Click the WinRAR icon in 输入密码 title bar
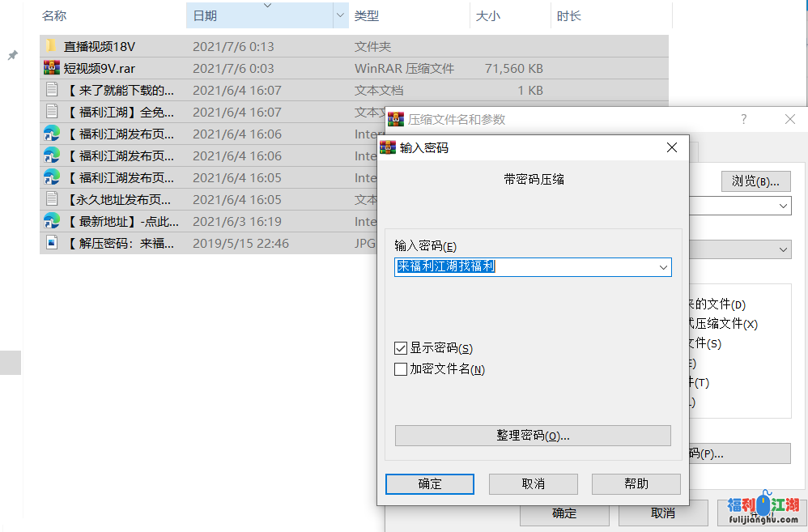 coord(389,148)
